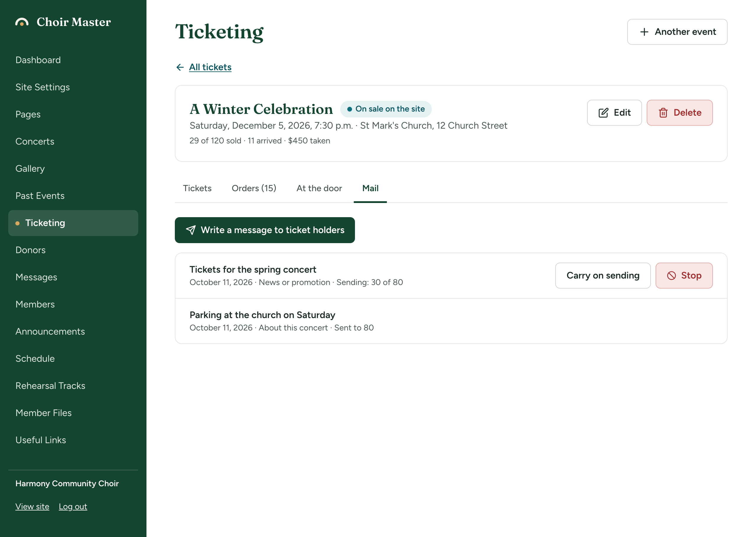The height and width of the screenshot is (537, 756).
Task: Open Dashboard in the sidebar
Action: pos(73,60)
